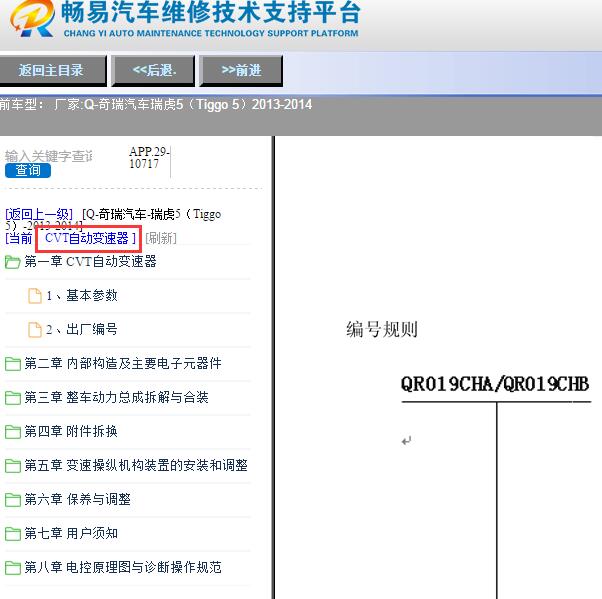Click the document icon beside 出厂编号
This screenshot has width=602, height=599.
click(x=35, y=329)
